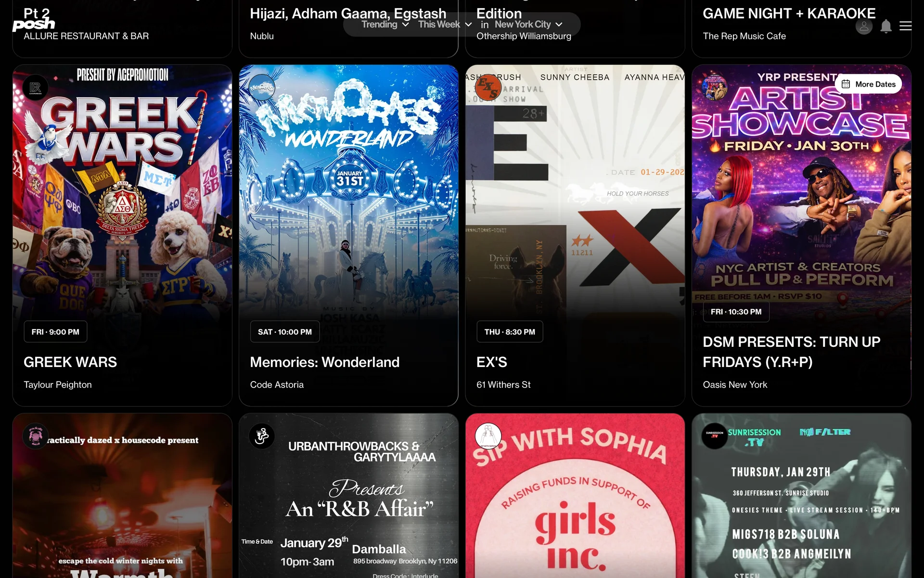Open Memories: Wonderland event title
Image resolution: width=924 pixels, height=578 pixels.
[x=324, y=362]
